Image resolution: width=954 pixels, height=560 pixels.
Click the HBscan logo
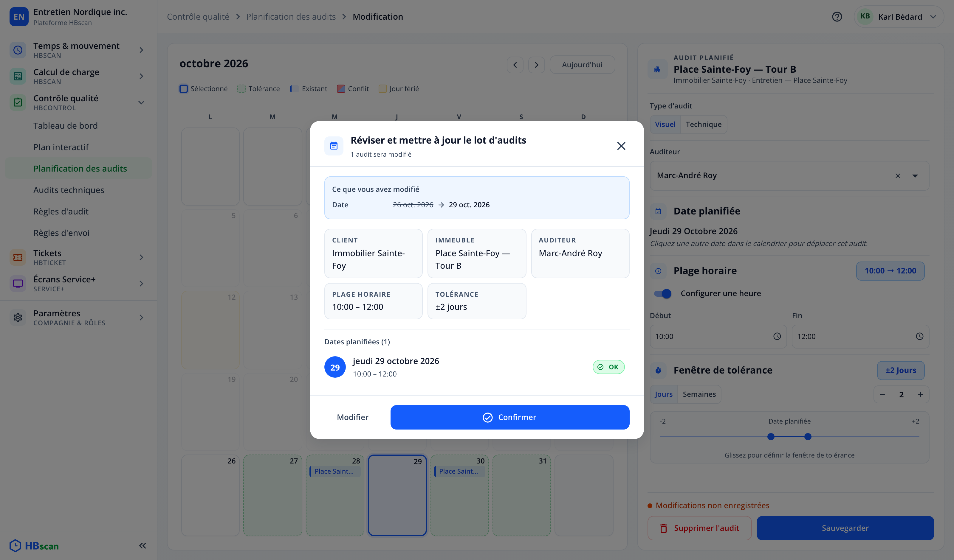pyautogui.click(x=34, y=546)
